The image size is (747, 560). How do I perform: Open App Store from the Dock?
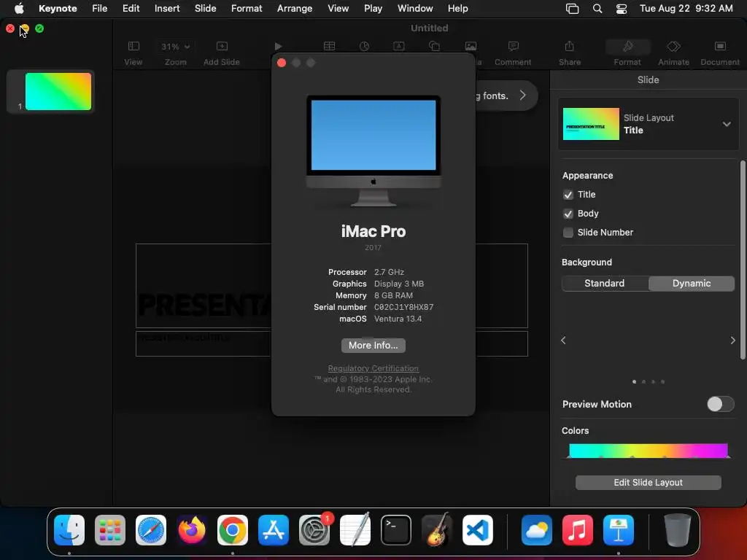click(x=274, y=530)
